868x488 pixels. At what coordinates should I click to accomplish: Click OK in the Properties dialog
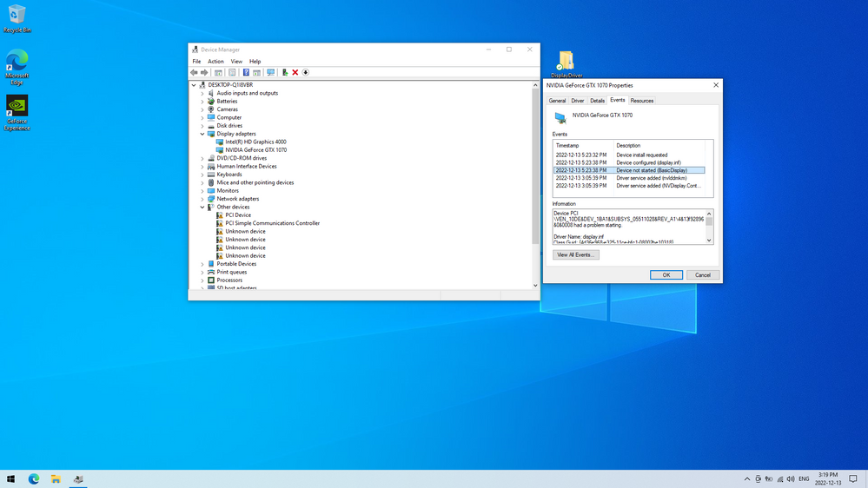pyautogui.click(x=666, y=275)
